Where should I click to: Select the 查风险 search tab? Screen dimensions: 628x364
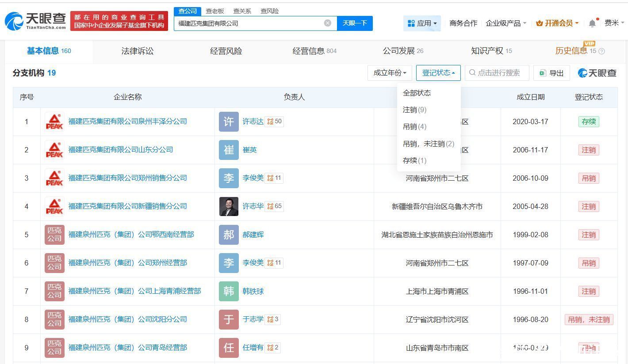coord(270,11)
